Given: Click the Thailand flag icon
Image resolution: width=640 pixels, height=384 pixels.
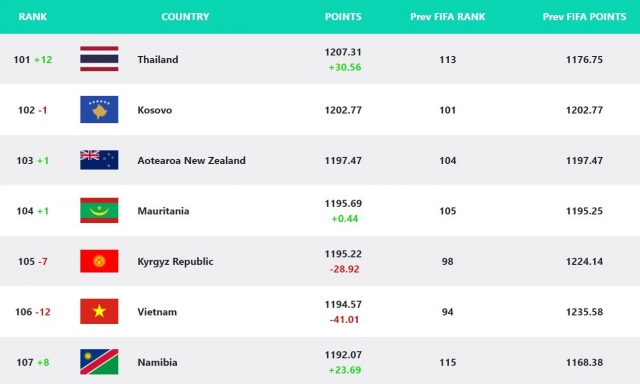Looking at the screenshot, I should click(x=99, y=59).
